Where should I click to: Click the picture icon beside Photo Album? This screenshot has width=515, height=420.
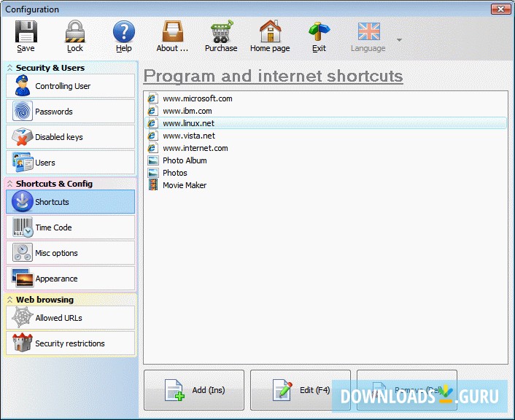pos(153,160)
